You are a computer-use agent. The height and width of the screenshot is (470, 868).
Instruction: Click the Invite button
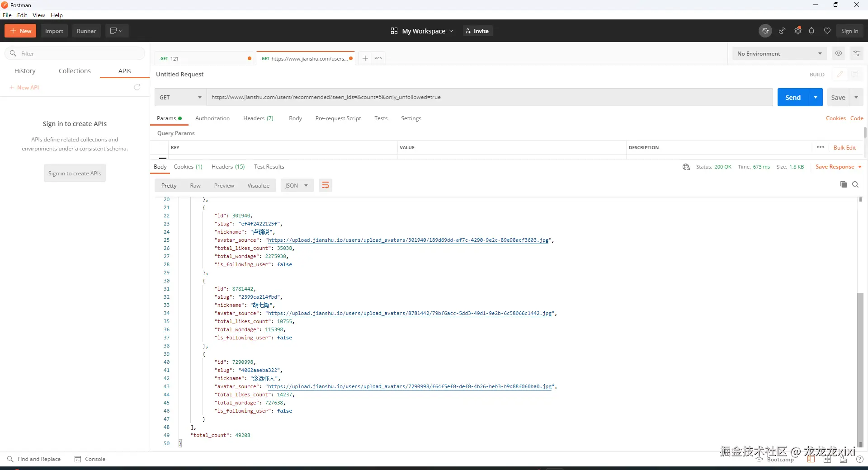[477, 31]
